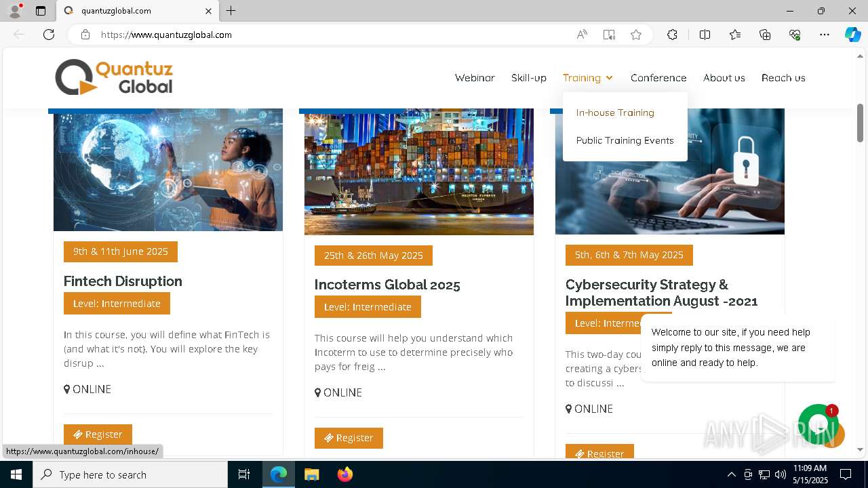Open browser Extensions icon

[x=672, y=35]
